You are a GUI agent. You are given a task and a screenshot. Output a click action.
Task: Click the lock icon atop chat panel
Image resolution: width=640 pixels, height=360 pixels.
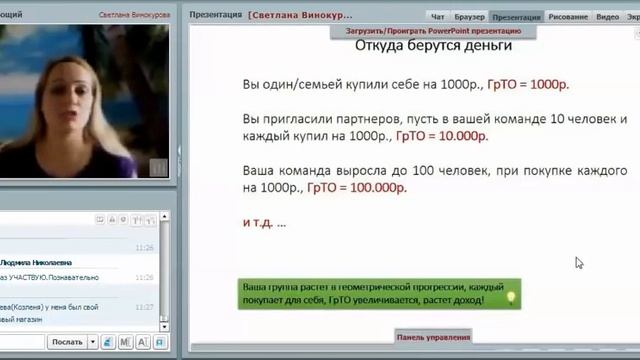click(112, 220)
